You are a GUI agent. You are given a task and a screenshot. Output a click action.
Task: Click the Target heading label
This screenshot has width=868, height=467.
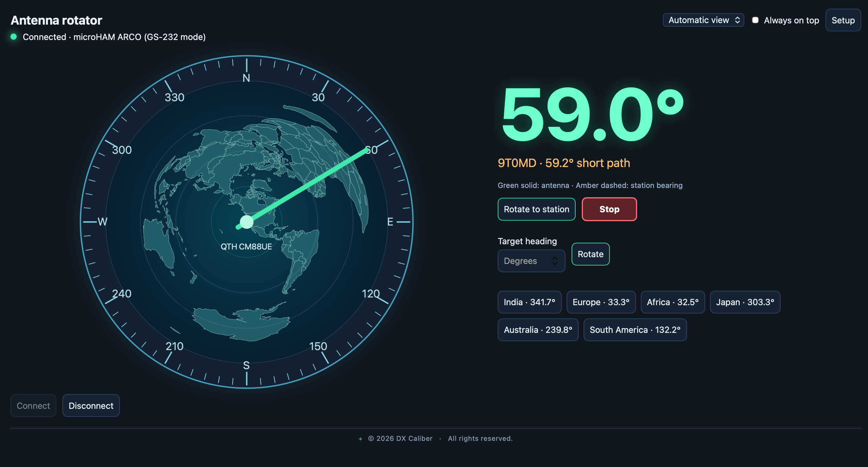pos(527,241)
